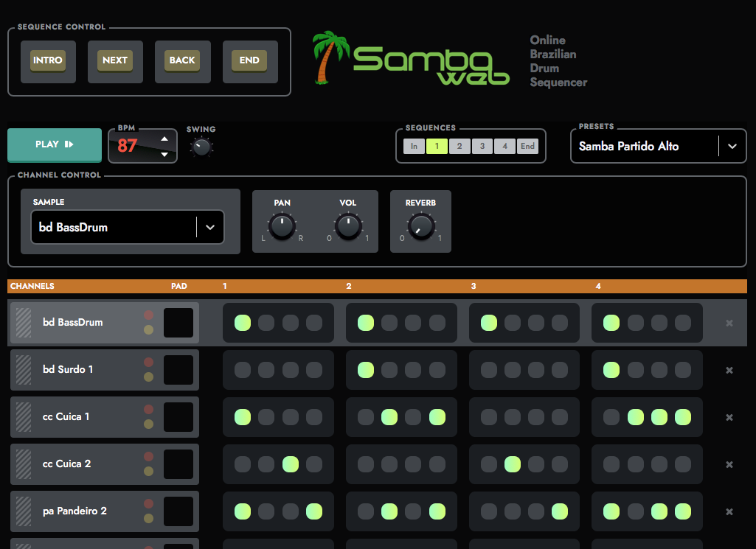
Task: Tap the PAD trigger for bd BassDrum
Action: [178, 323]
